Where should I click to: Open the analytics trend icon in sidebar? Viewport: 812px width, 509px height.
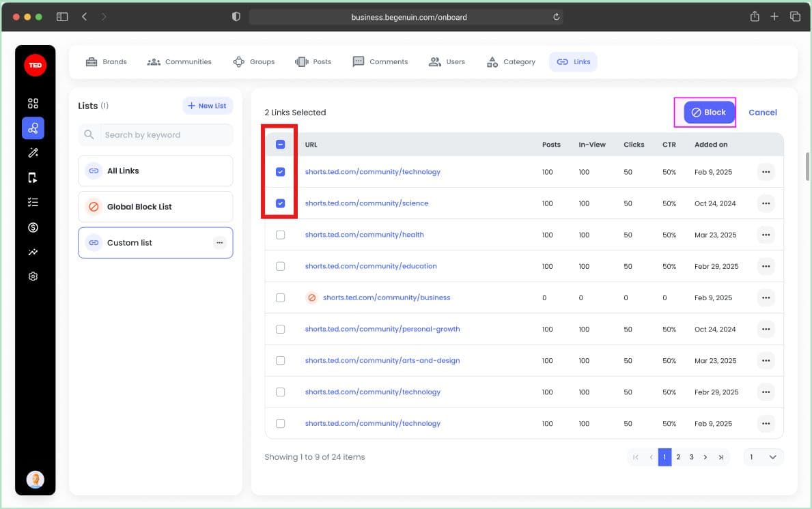coord(33,252)
